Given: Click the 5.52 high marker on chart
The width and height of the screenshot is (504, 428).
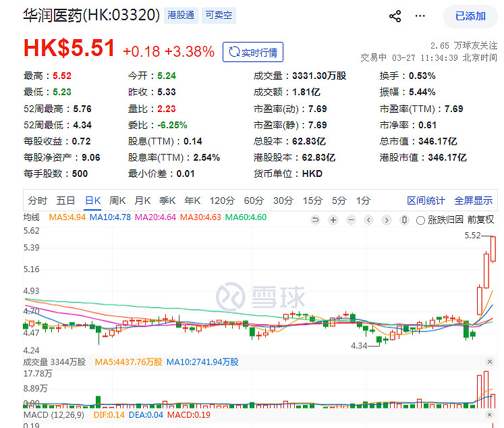Looking at the screenshot, I should pyautogui.click(x=472, y=236).
